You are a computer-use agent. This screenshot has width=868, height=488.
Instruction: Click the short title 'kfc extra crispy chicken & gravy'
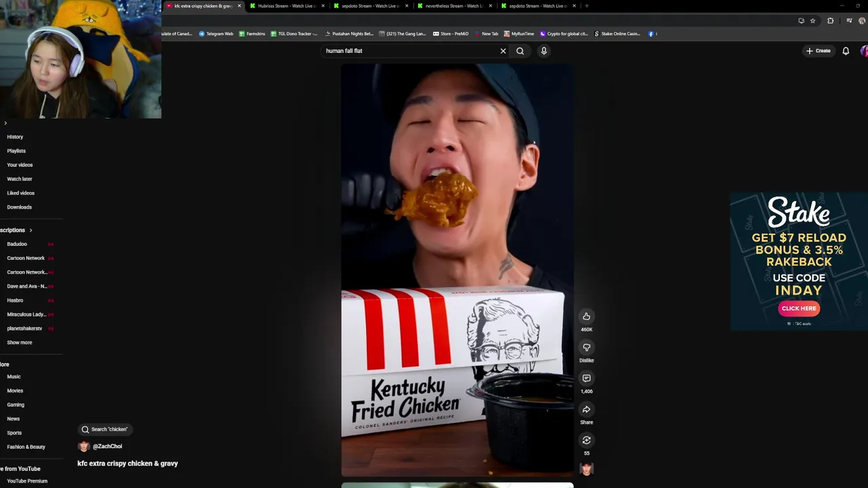point(127,464)
